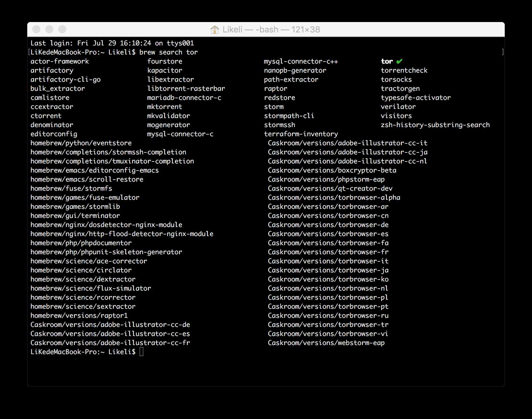
Task: Click 'homebrew/emacs/scroll-restore' line
Action: point(87,179)
